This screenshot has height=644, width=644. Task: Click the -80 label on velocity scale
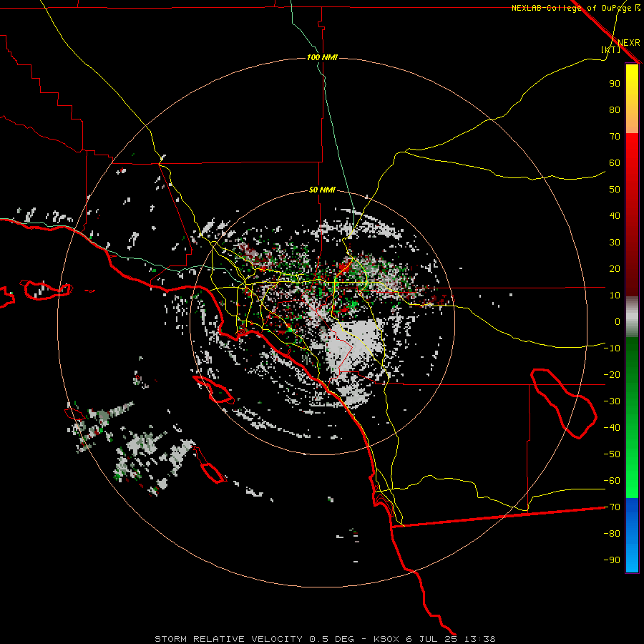(x=612, y=534)
